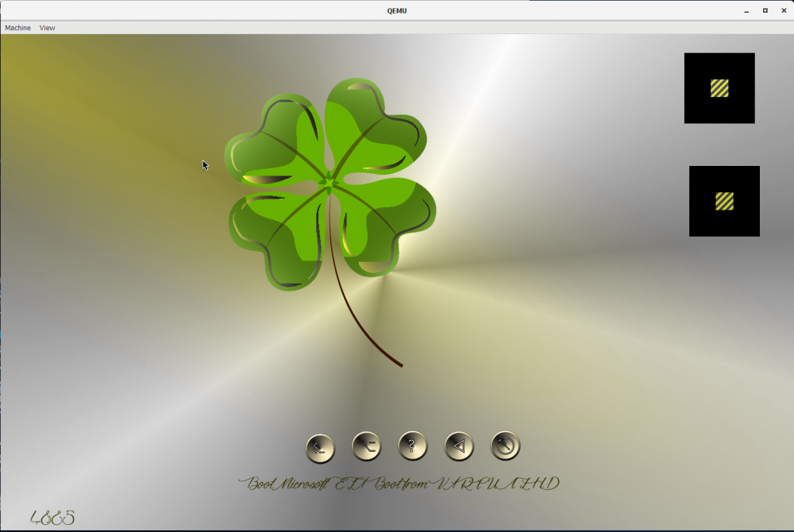The image size is (794, 532).
Task: Open the Clover options button
Action: point(366,446)
